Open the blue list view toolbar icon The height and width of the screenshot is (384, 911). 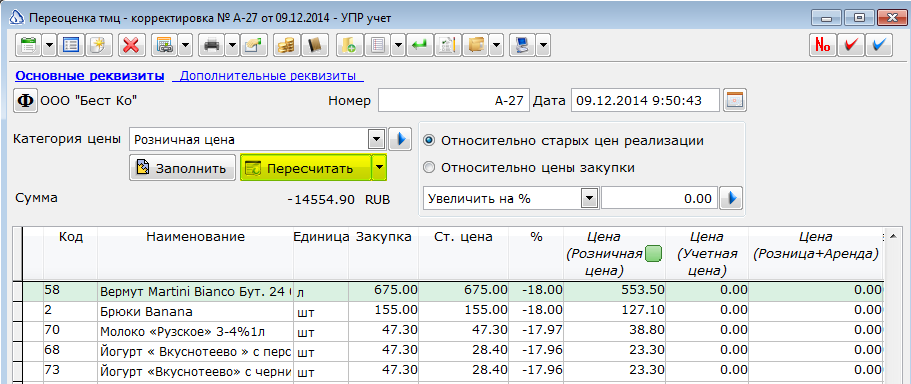click(71, 45)
